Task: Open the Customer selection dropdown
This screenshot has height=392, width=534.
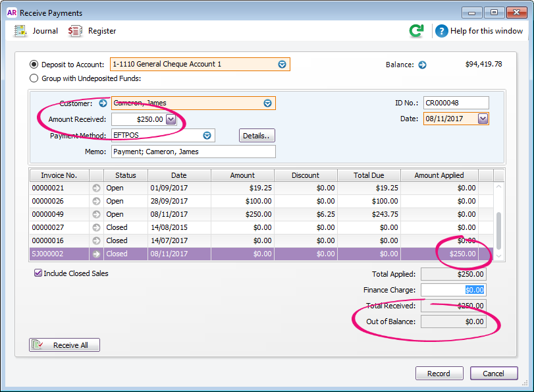Action: [x=267, y=103]
